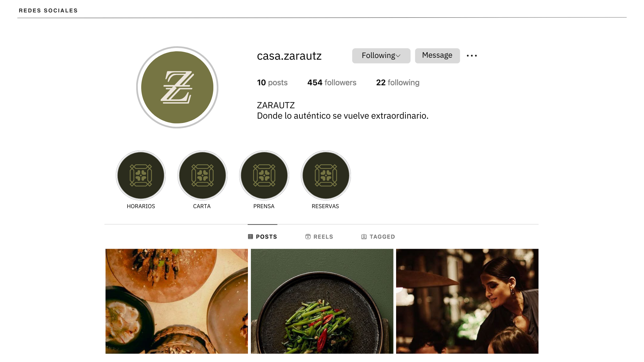Click the chevron arrow on Following

click(398, 56)
